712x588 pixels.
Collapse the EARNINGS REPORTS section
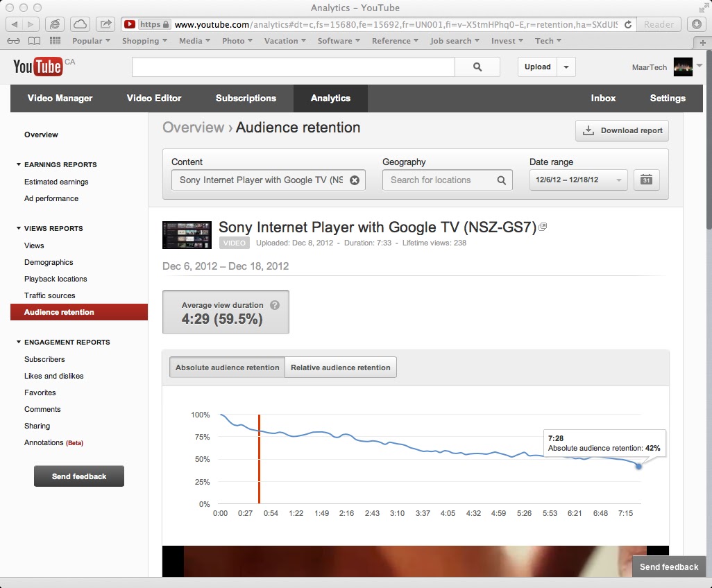click(19, 164)
